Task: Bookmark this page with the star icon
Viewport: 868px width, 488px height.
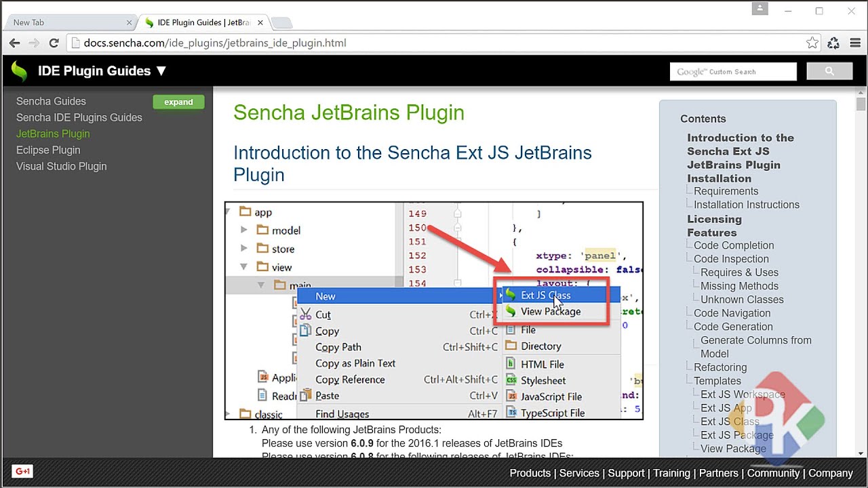Action: [812, 43]
